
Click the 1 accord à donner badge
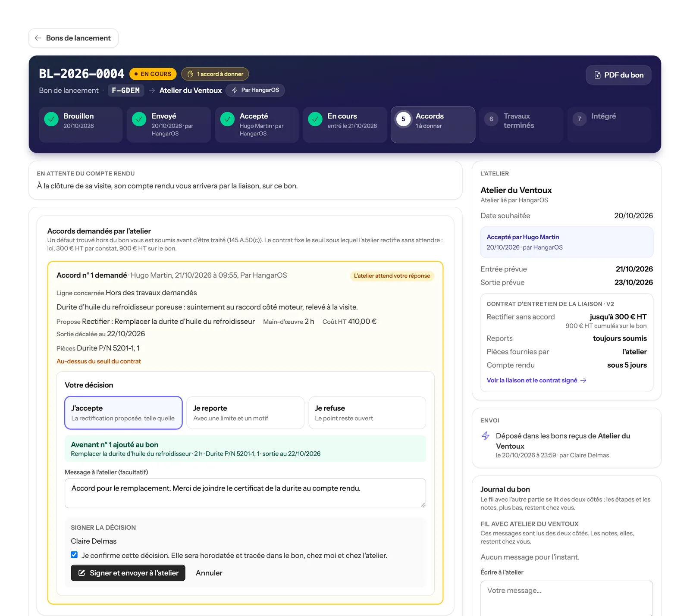pos(215,74)
